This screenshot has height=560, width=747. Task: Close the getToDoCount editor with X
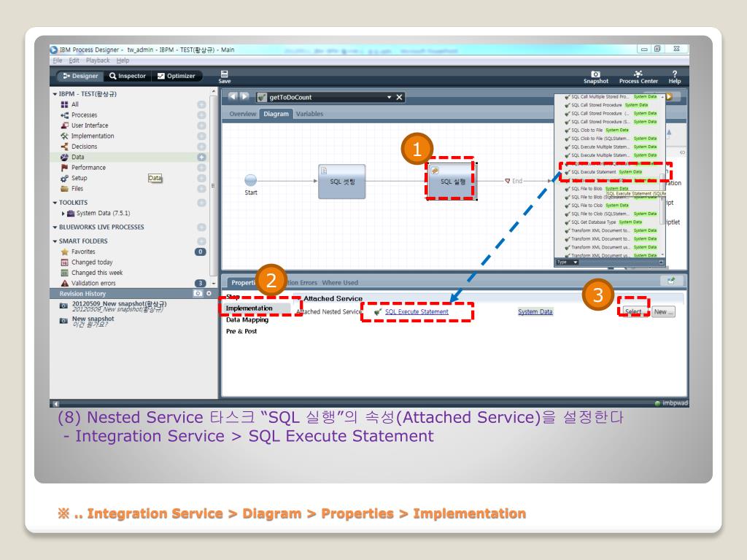coord(399,97)
